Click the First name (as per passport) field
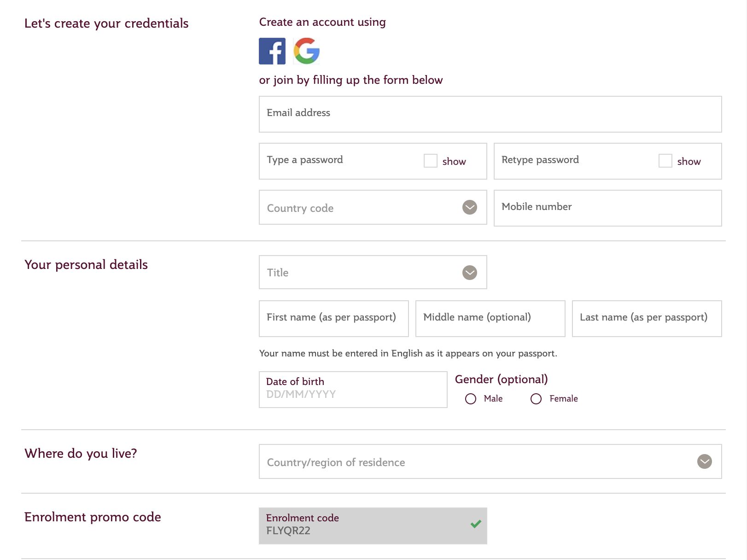Image resolution: width=747 pixels, height=560 pixels. click(x=334, y=319)
